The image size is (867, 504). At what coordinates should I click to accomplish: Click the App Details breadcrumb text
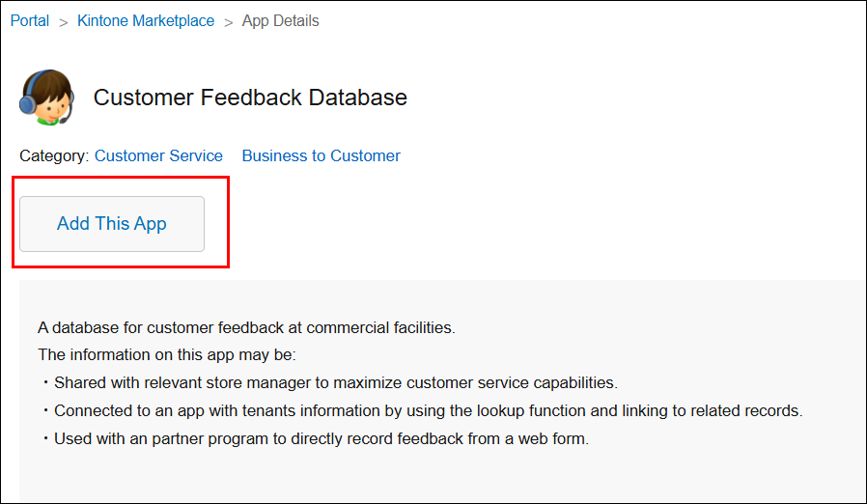coord(280,21)
